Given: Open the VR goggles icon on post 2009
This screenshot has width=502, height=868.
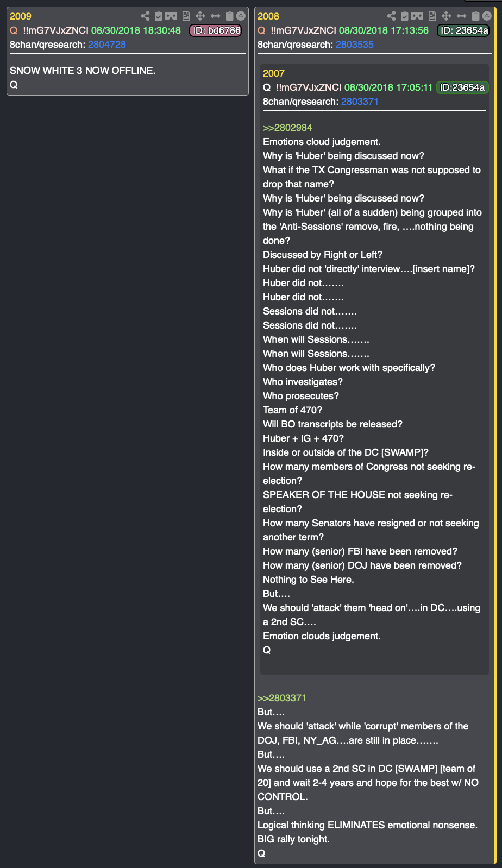Looking at the screenshot, I should tap(171, 16).
